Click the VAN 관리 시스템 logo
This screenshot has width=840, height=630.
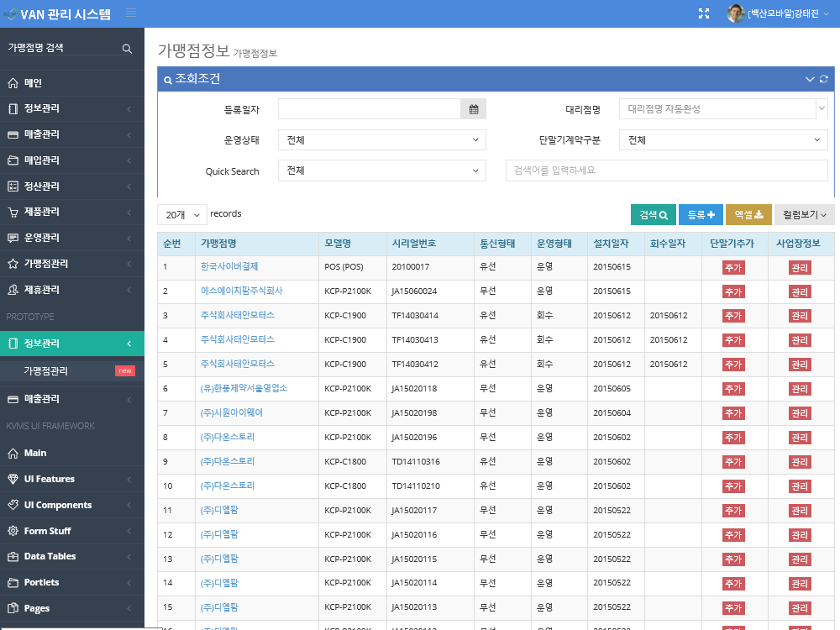tap(58, 14)
